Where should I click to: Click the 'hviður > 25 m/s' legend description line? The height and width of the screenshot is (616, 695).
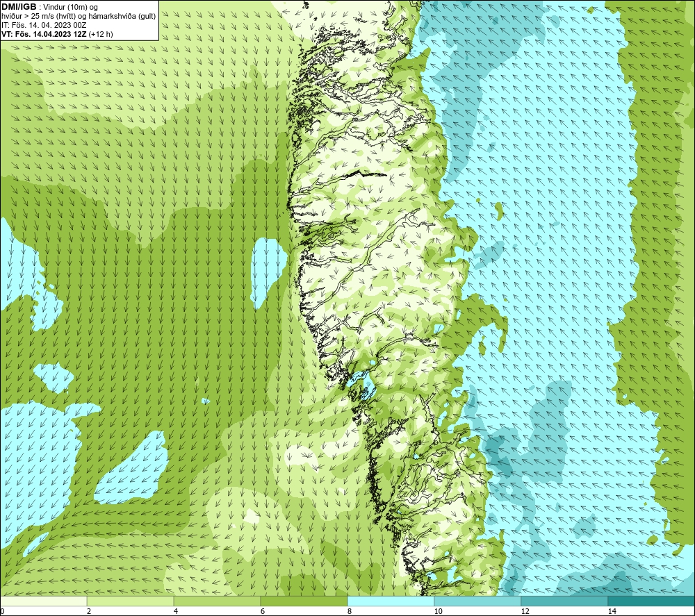[x=79, y=17]
